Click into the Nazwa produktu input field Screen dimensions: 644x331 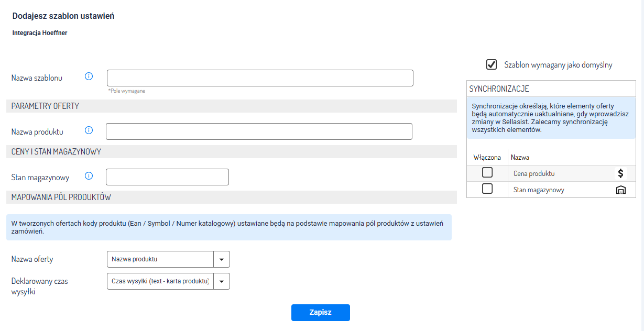coord(259,131)
